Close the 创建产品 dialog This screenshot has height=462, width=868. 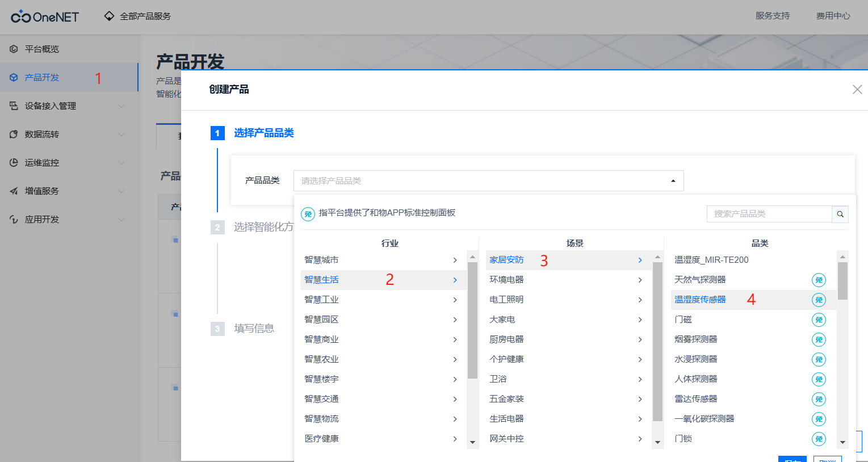point(857,90)
